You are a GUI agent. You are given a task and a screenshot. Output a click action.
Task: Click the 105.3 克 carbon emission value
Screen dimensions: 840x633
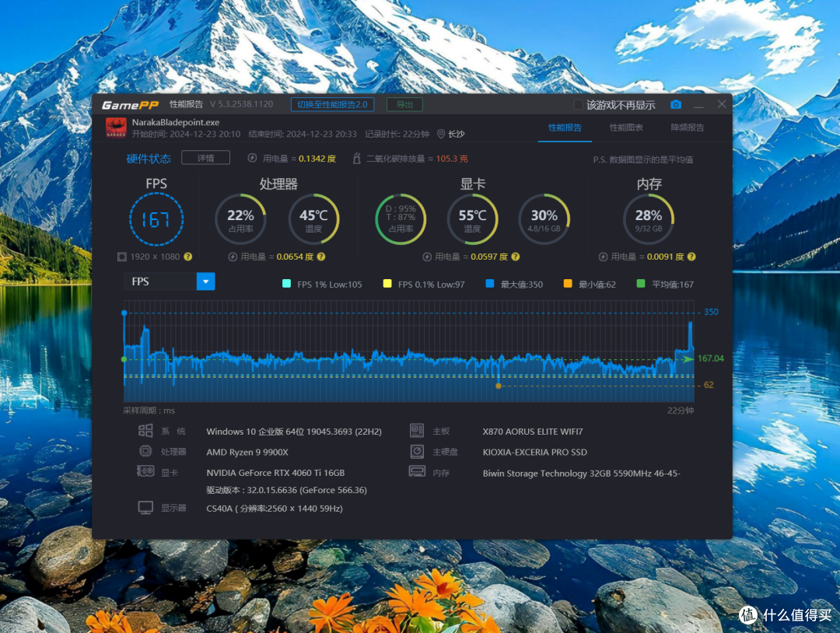[452, 159]
